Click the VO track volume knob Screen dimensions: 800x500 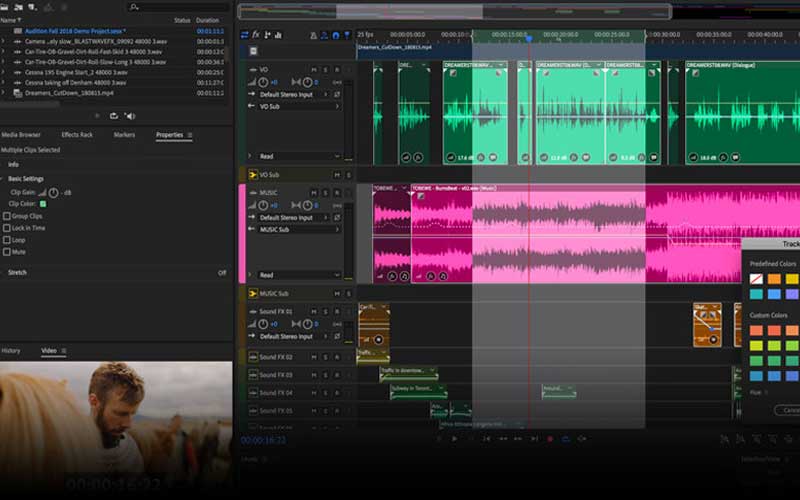click(x=263, y=82)
